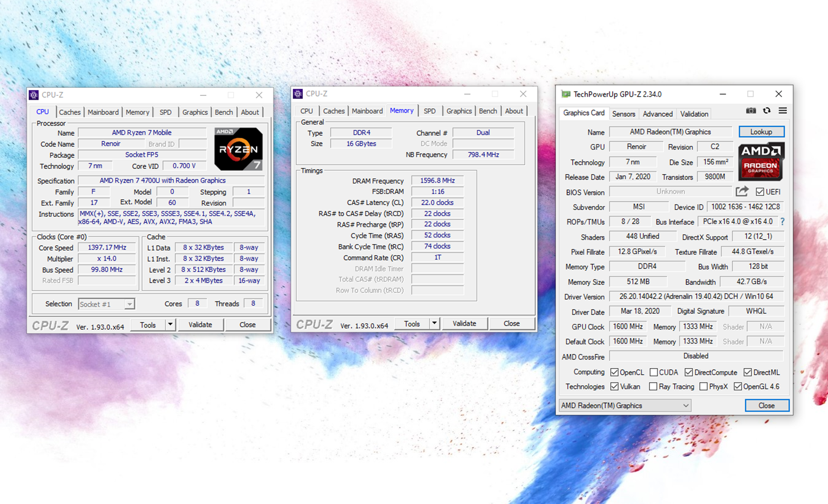The height and width of the screenshot is (504, 828).
Task: Open Caches tab in middle CPU-Z window
Action: coord(334,111)
